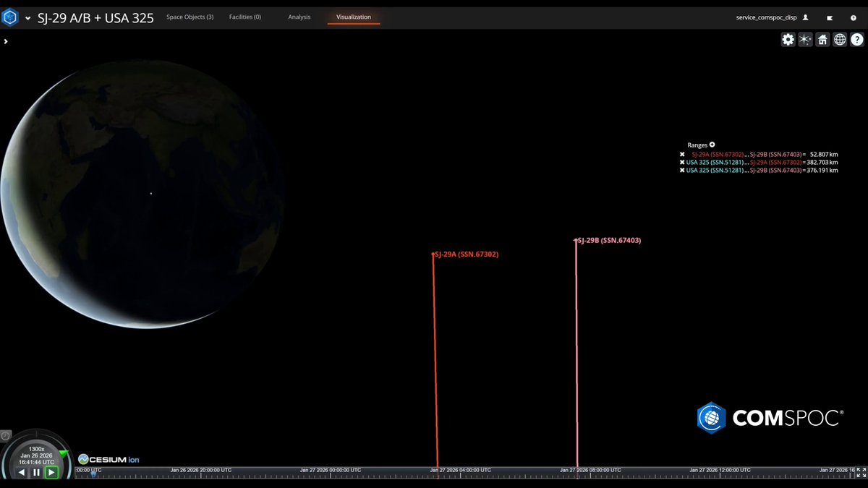
Task: Open the viewer settings gear
Action: pyautogui.click(x=788, y=40)
